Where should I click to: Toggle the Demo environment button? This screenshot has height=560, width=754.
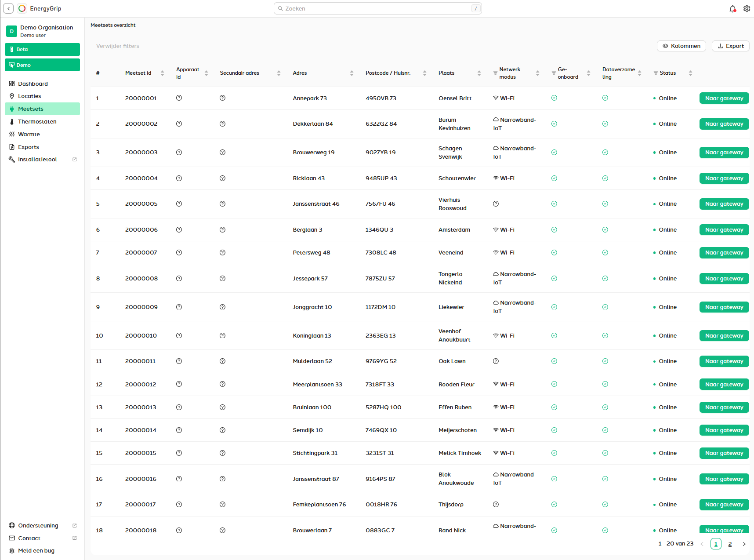pos(42,65)
